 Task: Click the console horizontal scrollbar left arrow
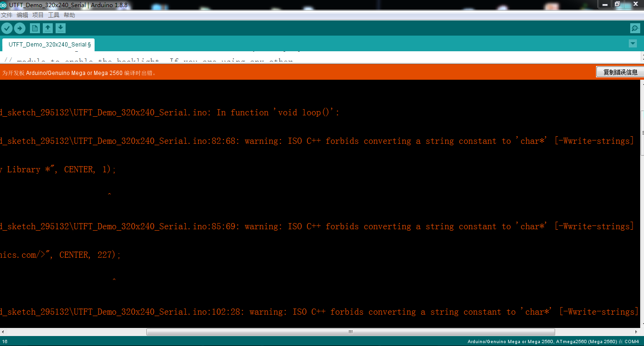[x=3, y=332]
